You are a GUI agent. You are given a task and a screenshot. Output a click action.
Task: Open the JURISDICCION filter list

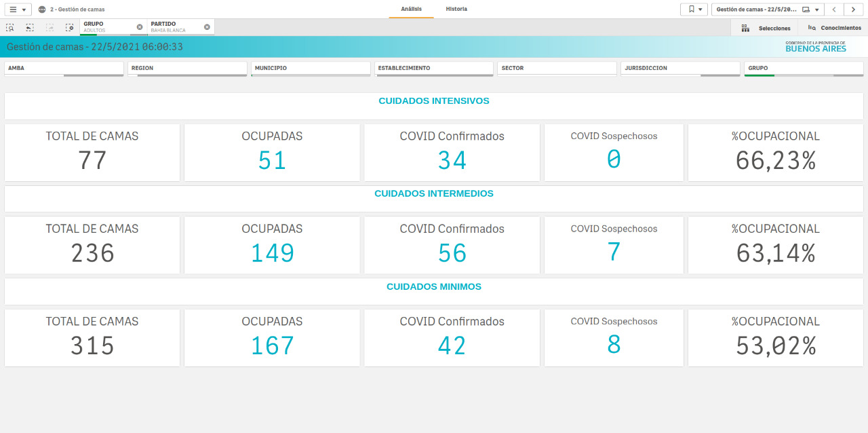click(680, 68)
